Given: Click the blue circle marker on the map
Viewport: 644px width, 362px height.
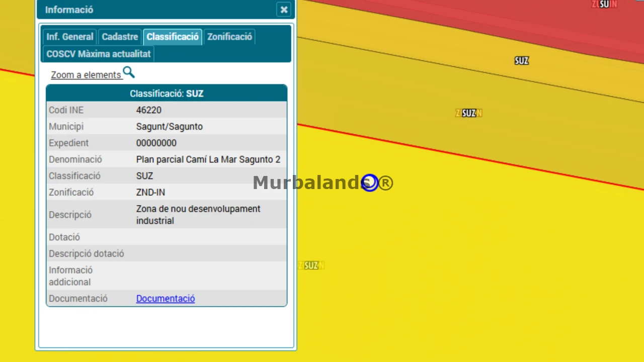Looking at the screenshot, I should (x=370, y=183).
